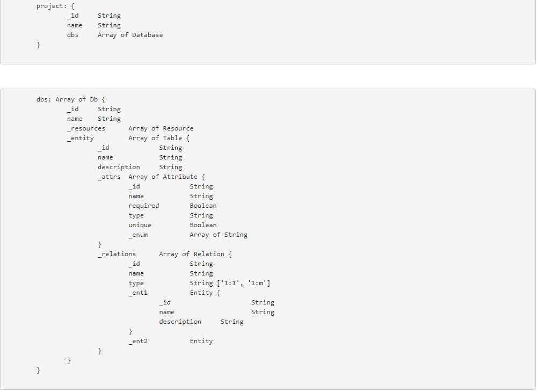Click the '_ent2' field name

pos(137,341)
